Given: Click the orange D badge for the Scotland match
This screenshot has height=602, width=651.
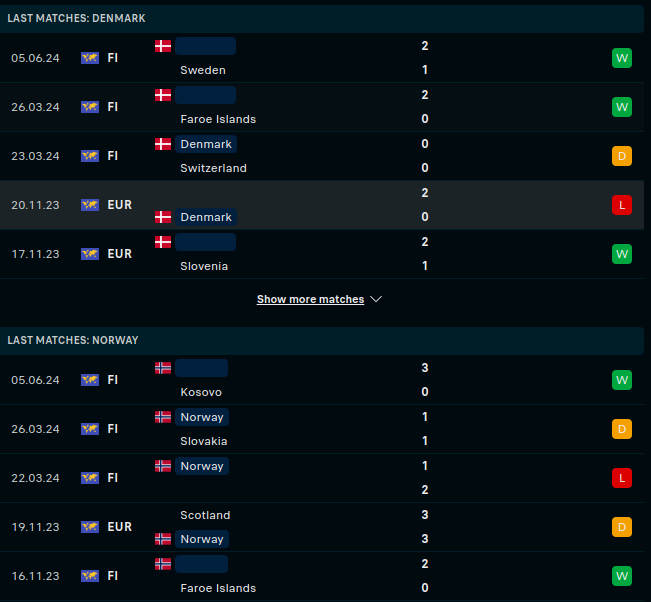Looking at the screenshot, I should pyautogui.click(x=622, y=527).
